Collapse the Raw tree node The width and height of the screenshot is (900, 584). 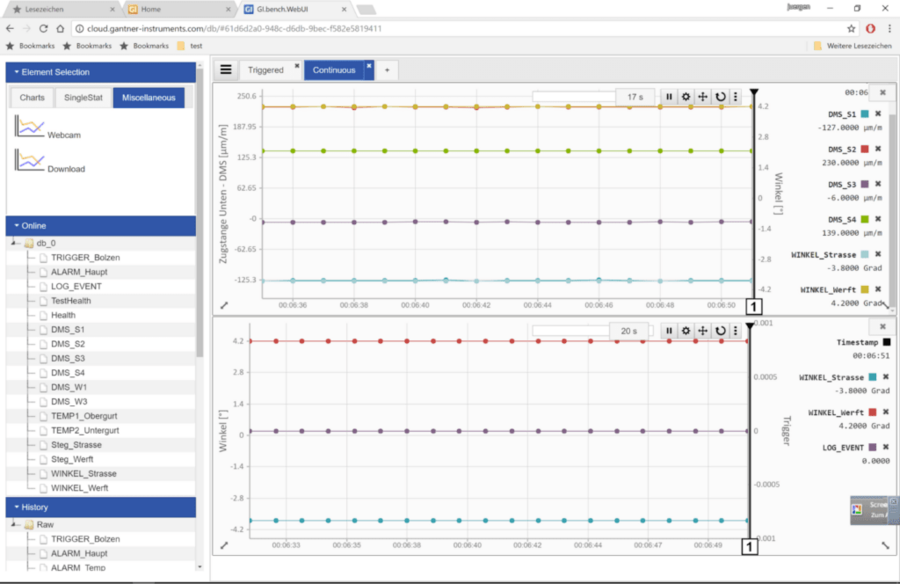pos(14,524)
